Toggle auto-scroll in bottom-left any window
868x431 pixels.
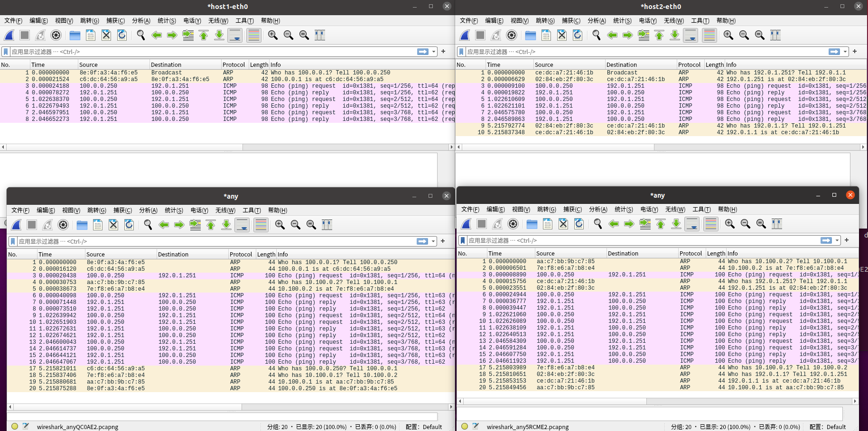(242, 225)
